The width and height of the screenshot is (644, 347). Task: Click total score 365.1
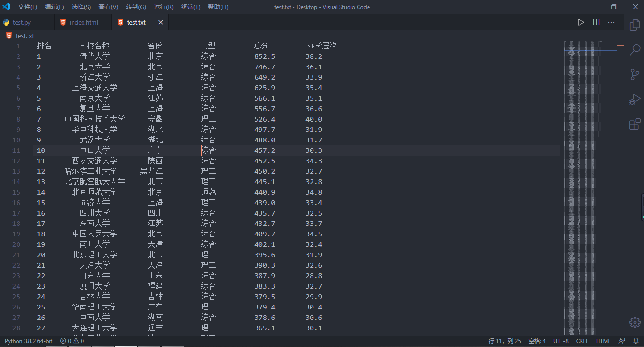click(x=265, y=328)
